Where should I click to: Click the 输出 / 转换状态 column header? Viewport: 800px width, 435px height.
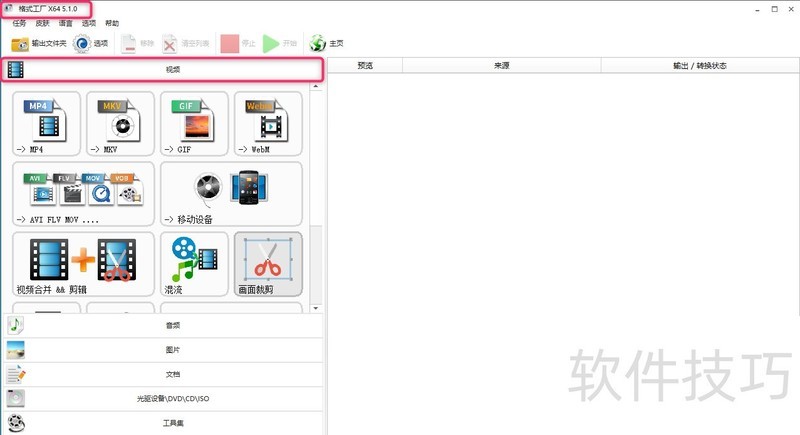pos(700,66)
